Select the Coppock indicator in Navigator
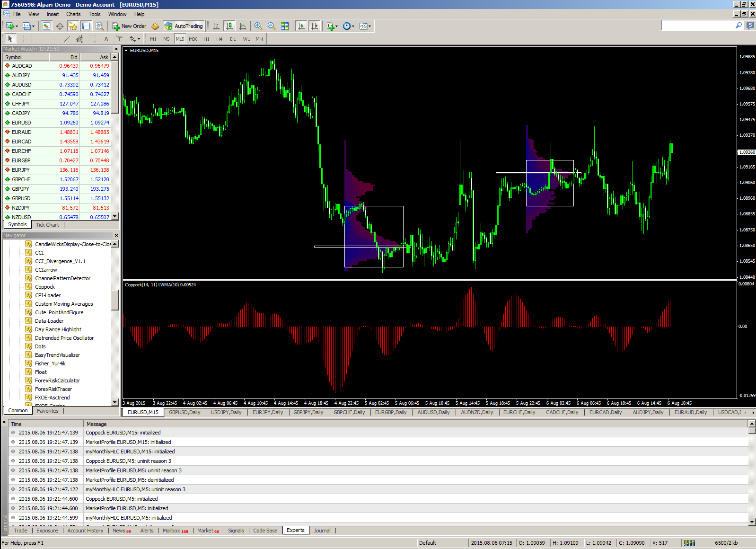The width and height of the screenshot is (756, 549). pyautogui.click(x=45, y=287)
